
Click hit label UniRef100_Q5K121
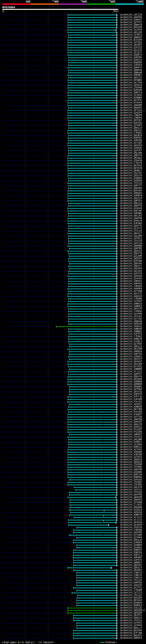[131, 346]
